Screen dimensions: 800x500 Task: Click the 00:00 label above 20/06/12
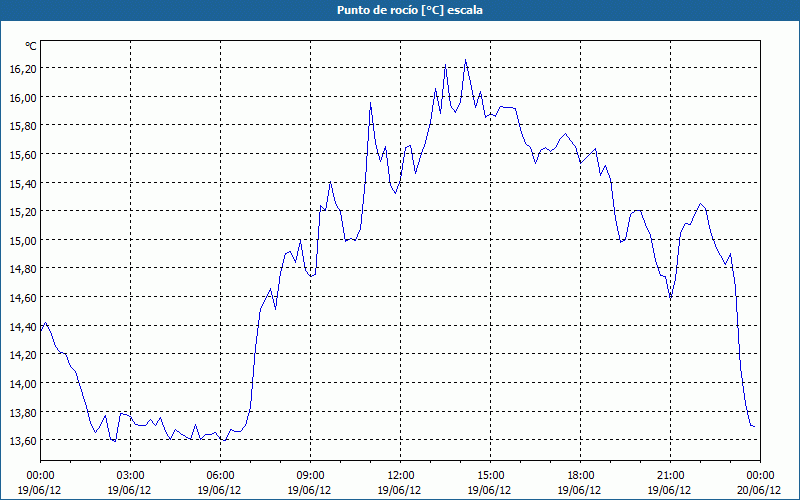[x=760, y=476]
